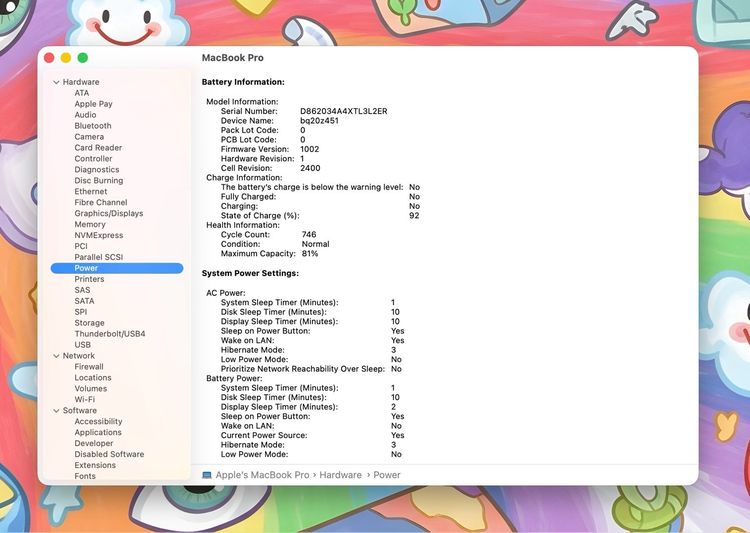Open the Firewall entry
Viewport: 750px width, 533px height.
coord(88,367)
